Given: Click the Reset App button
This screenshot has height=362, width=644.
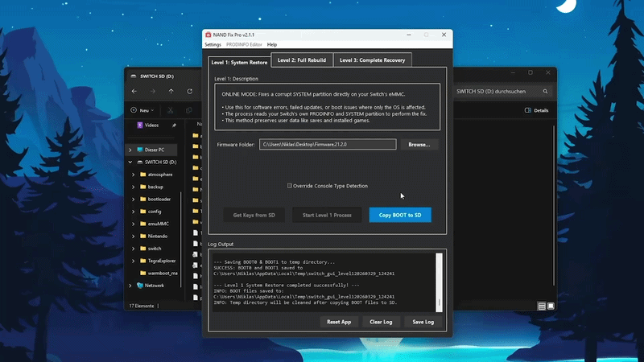Looking at the screenshot, I should click(339, 323).
